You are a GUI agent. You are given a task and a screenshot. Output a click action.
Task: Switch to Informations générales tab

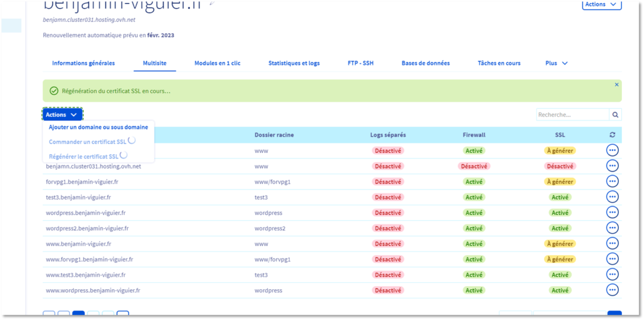coord(83,63)
